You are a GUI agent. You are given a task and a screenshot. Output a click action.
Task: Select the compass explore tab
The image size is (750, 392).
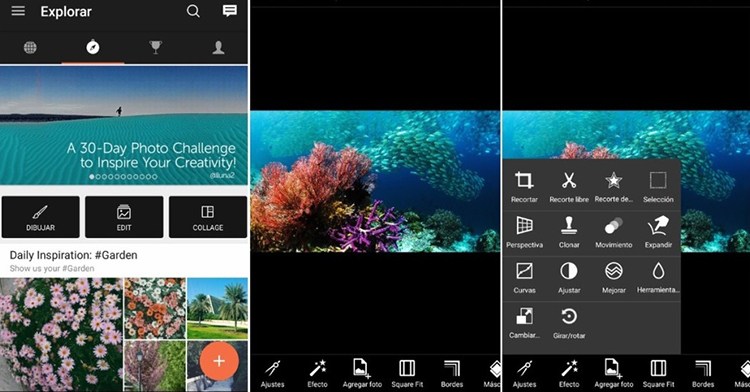pyautogui.click(x=93, y=47)
